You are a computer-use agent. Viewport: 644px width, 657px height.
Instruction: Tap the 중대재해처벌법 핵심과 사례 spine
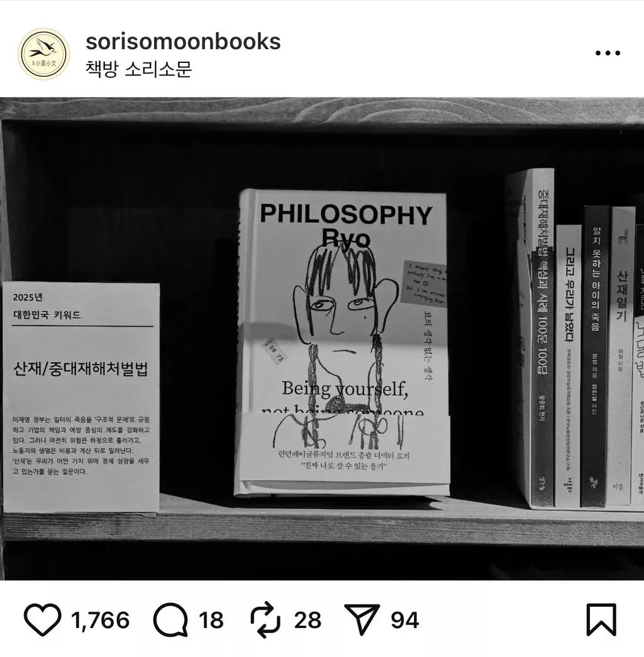(x=541, y=337)
